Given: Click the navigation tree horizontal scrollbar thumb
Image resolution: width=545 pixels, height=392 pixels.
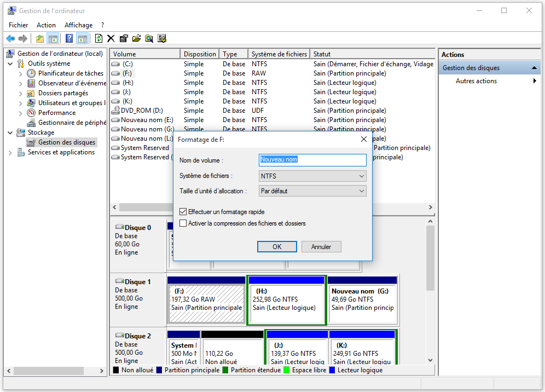Looking at the screenshot, I should [x=48, y=371].
